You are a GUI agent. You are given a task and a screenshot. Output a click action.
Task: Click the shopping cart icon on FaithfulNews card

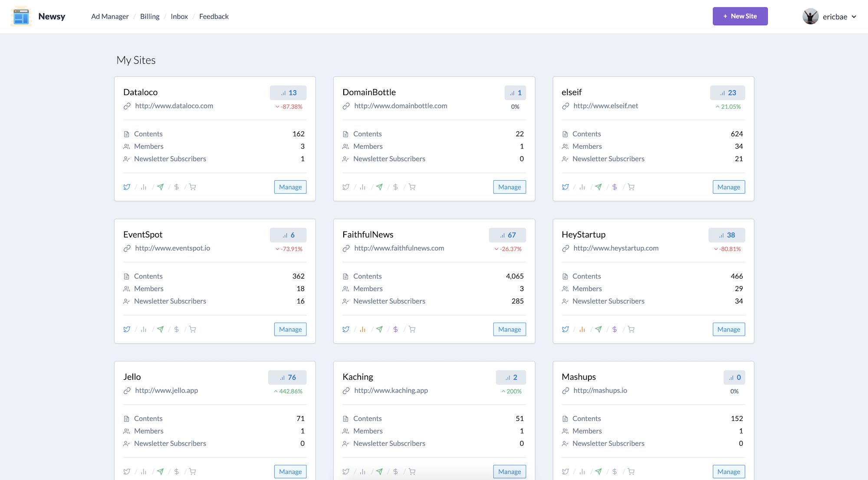[412, 329]
